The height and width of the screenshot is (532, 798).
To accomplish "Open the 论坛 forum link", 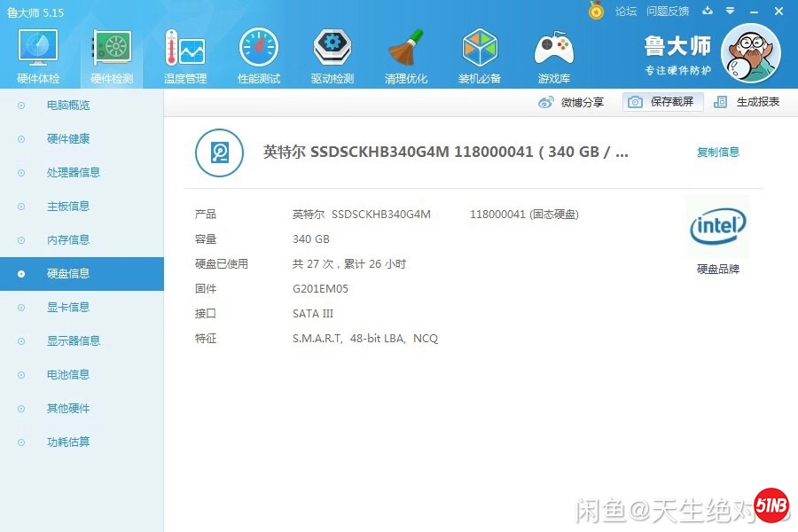I will 626,12.
